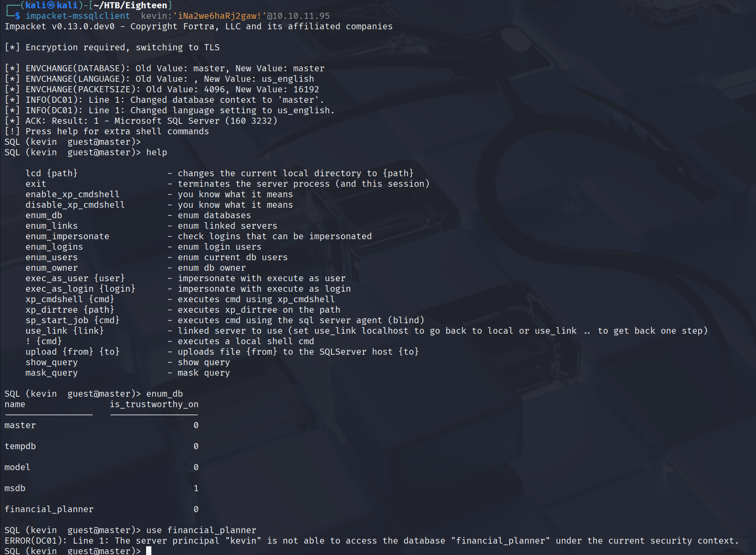Click the 'msdb' database row name
Screen dimensions: 756x555
tap(15, 488)
